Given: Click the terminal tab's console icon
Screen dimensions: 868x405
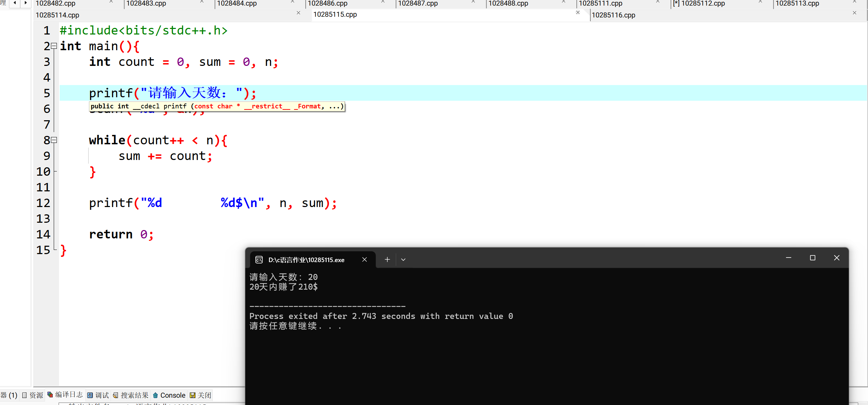Looking at the screenshot, I should click(x=259, y=260).
